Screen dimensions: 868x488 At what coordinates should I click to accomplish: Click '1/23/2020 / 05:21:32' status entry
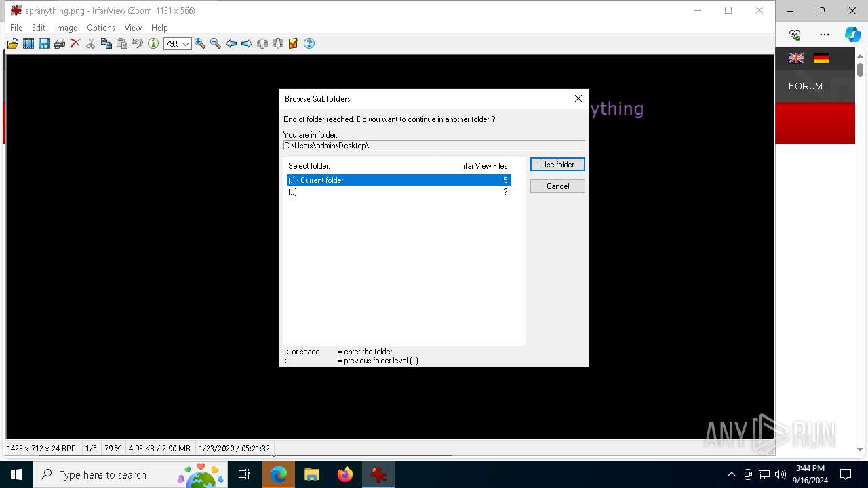pos(235,449)
